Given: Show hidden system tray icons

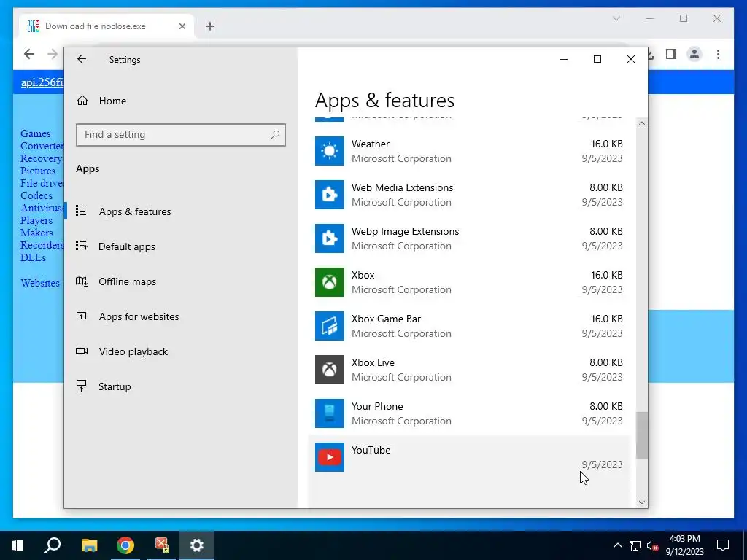Looking at the screenshot, I should [x=617, y=545].
